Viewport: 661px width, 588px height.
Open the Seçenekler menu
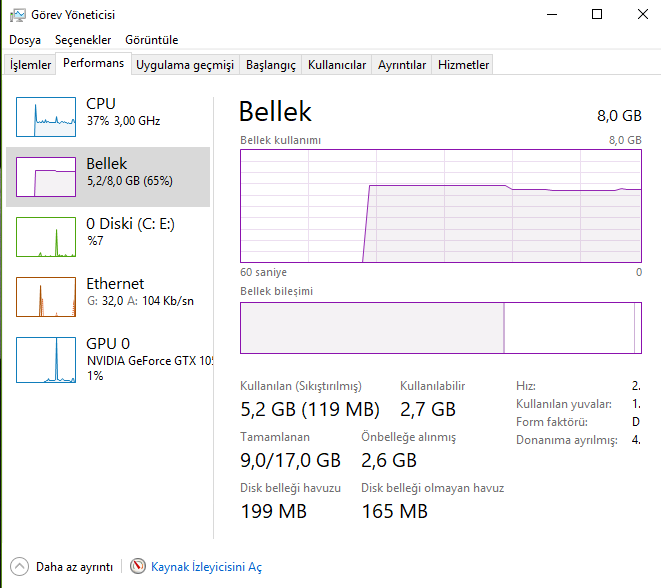83,40
